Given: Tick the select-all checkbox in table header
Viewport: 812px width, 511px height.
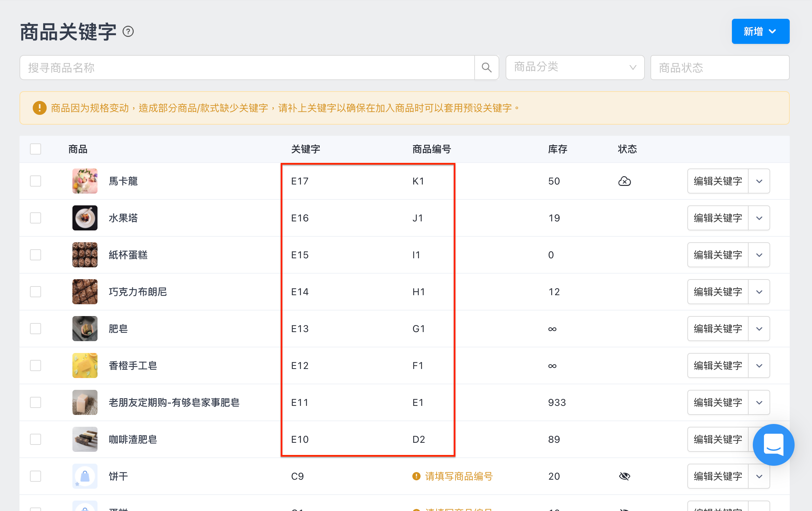Looking at the screenshot, I should click(x=36, y=149).
